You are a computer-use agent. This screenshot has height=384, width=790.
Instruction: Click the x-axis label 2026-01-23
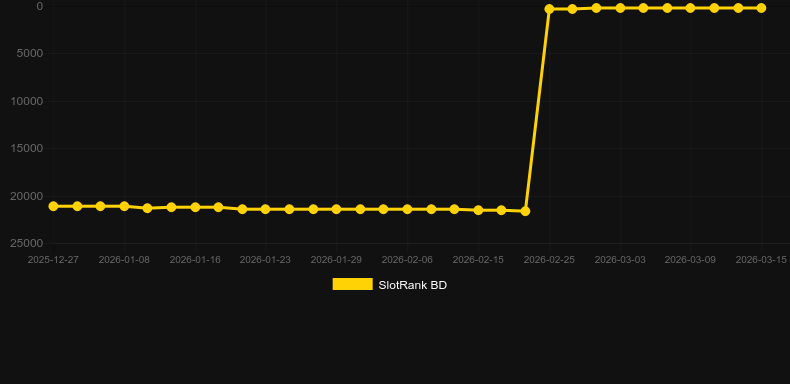coord(265,260)
